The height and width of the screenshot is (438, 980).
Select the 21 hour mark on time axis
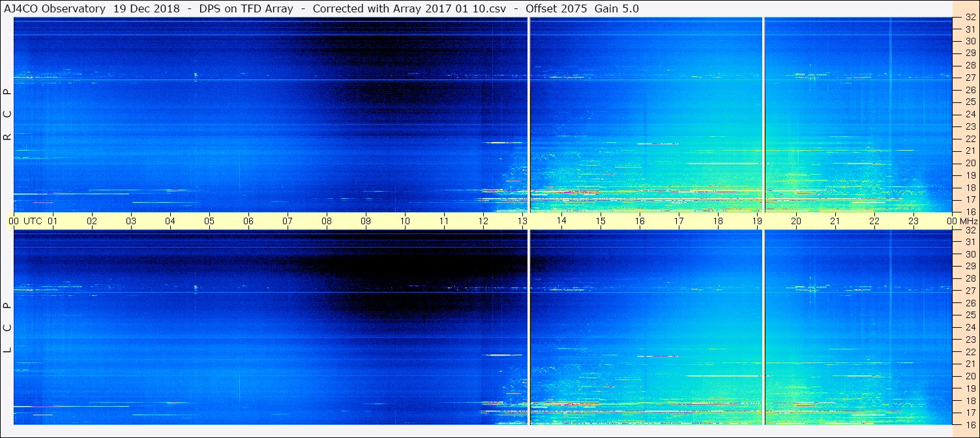[x=835, y=221]
